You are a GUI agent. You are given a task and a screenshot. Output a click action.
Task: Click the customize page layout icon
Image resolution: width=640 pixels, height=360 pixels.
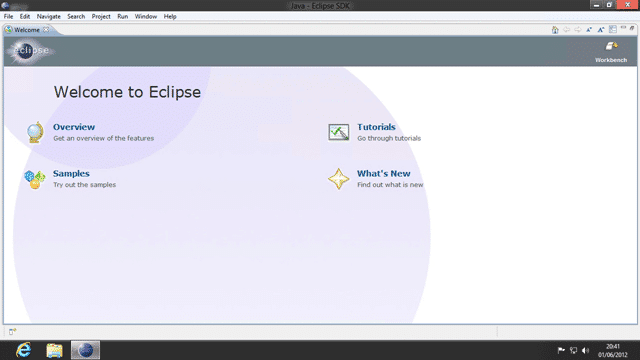click(613, 29)
